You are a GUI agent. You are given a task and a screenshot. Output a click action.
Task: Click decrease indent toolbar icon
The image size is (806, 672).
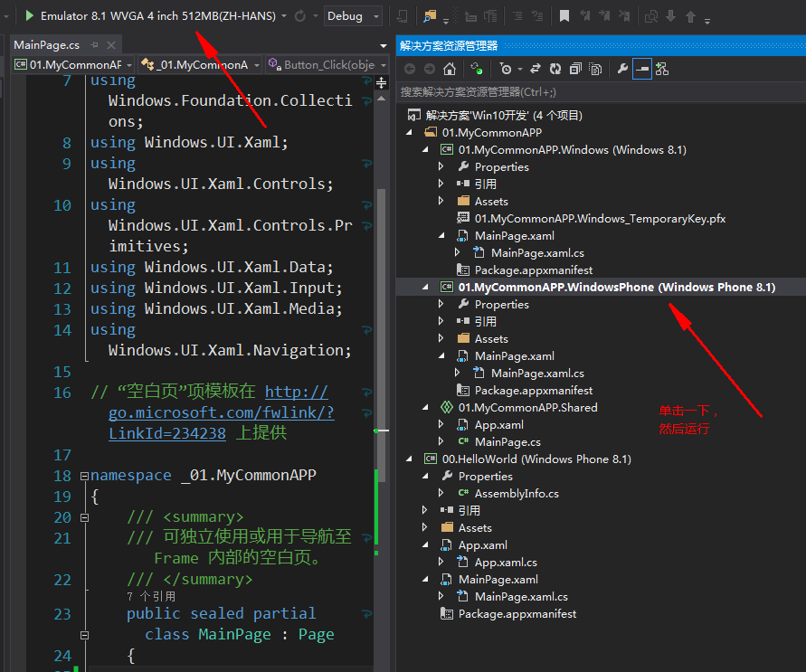(x=517, y=16)
